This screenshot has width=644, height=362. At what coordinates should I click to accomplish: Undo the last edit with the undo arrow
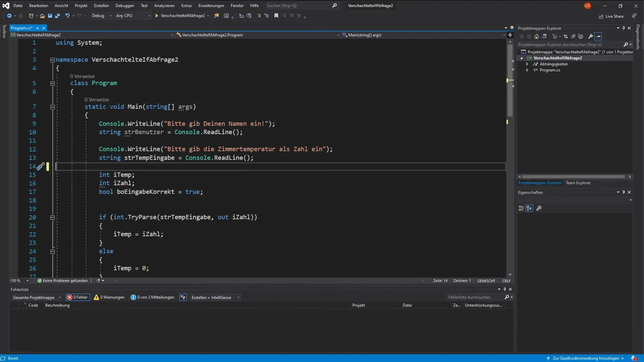[x=67, y=16]
